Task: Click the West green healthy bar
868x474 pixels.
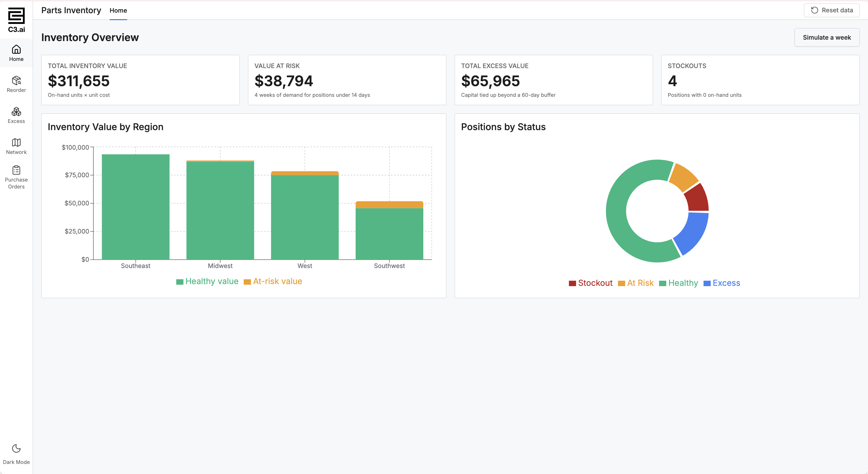Action: (305, 217)
